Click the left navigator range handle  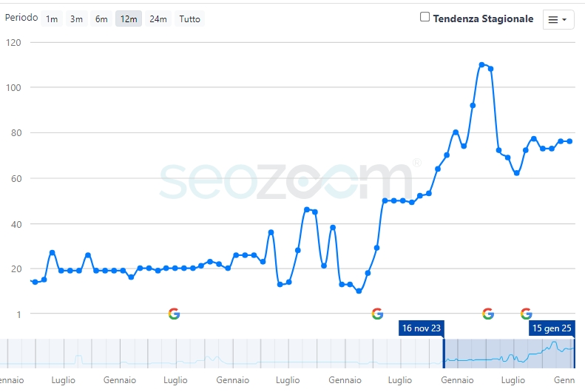point(444,354)
